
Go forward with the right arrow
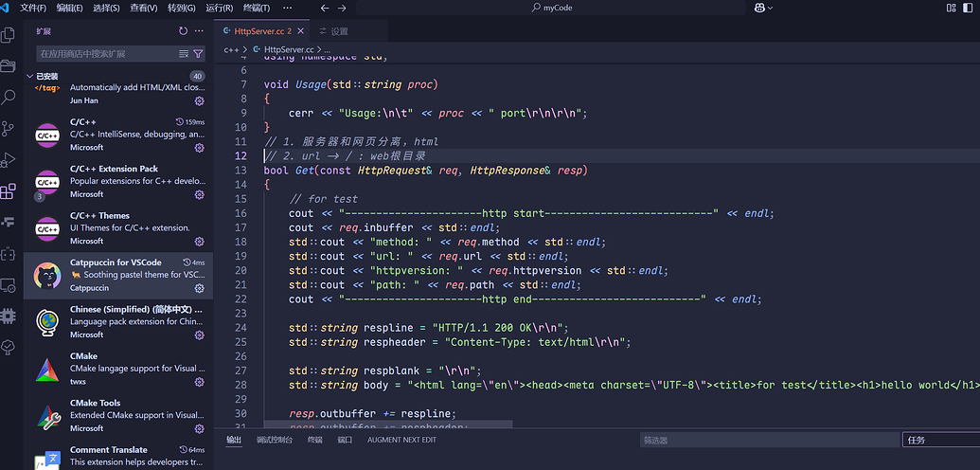[341, 9]
